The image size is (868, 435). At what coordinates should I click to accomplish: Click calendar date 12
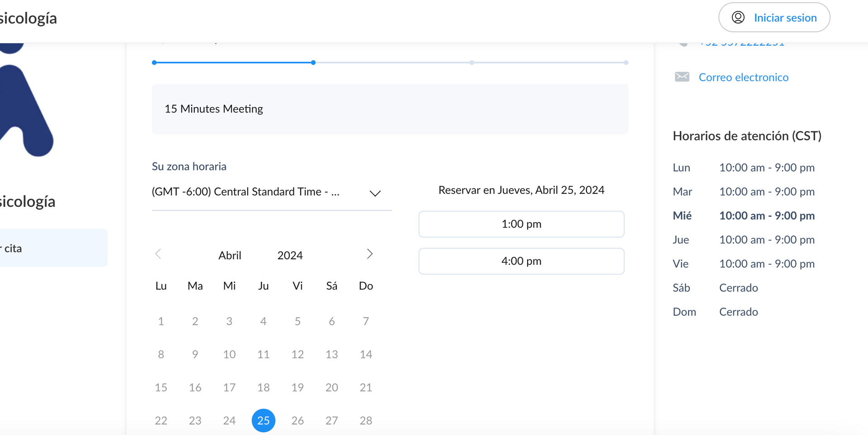click(x=297, y=354)
